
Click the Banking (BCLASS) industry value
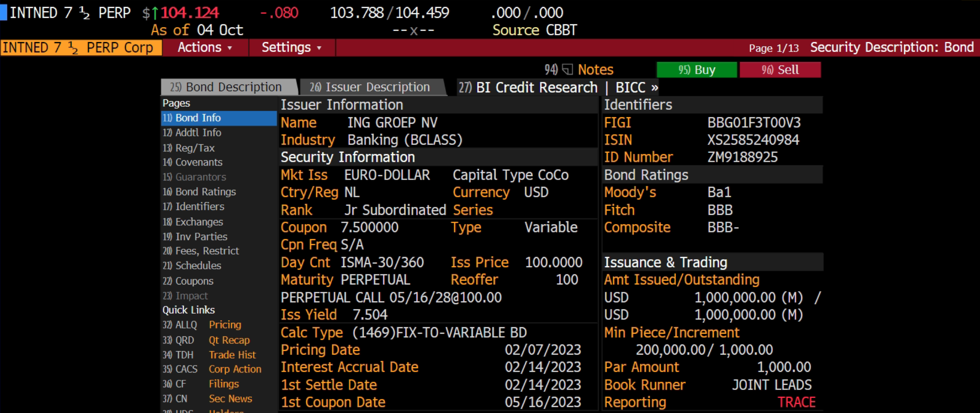pyautogui.click(x=405, y=140)
